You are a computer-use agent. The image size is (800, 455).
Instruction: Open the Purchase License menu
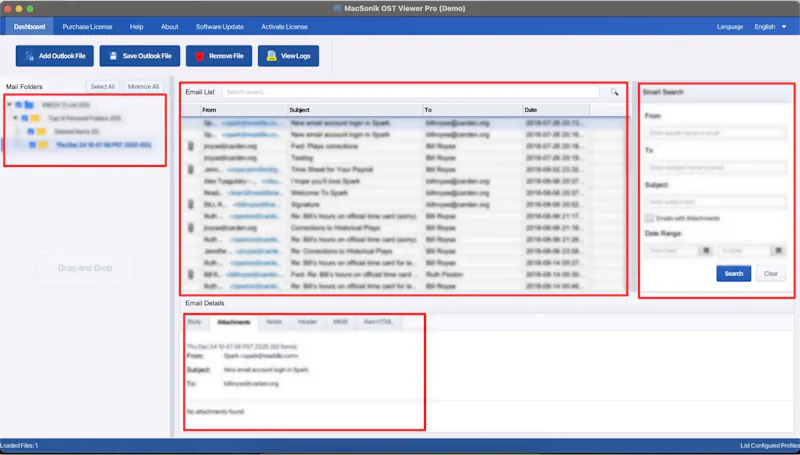(87, 27)
